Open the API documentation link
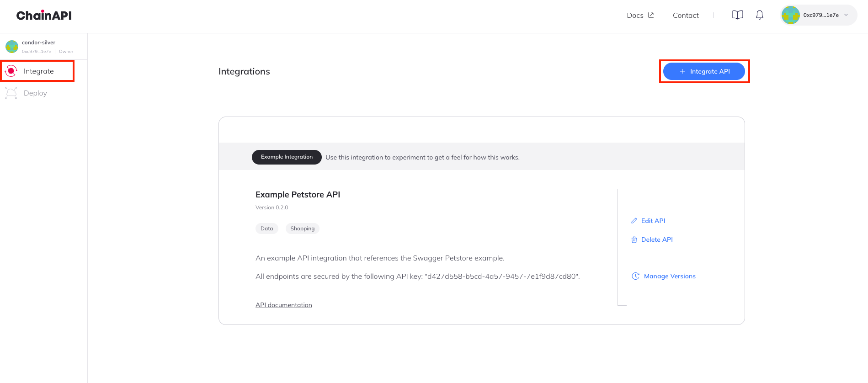Screen dimensions: 868x383 pos(283,305)
